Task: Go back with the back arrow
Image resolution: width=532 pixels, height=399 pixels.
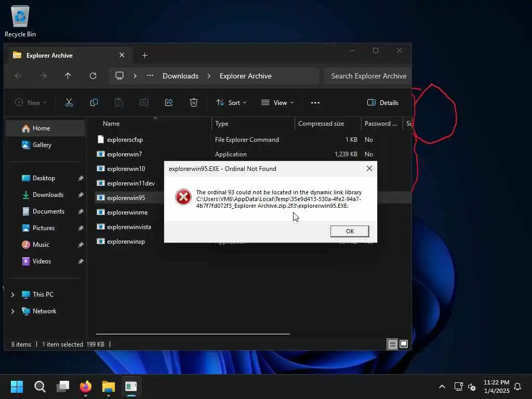Action: coord(18,76)
